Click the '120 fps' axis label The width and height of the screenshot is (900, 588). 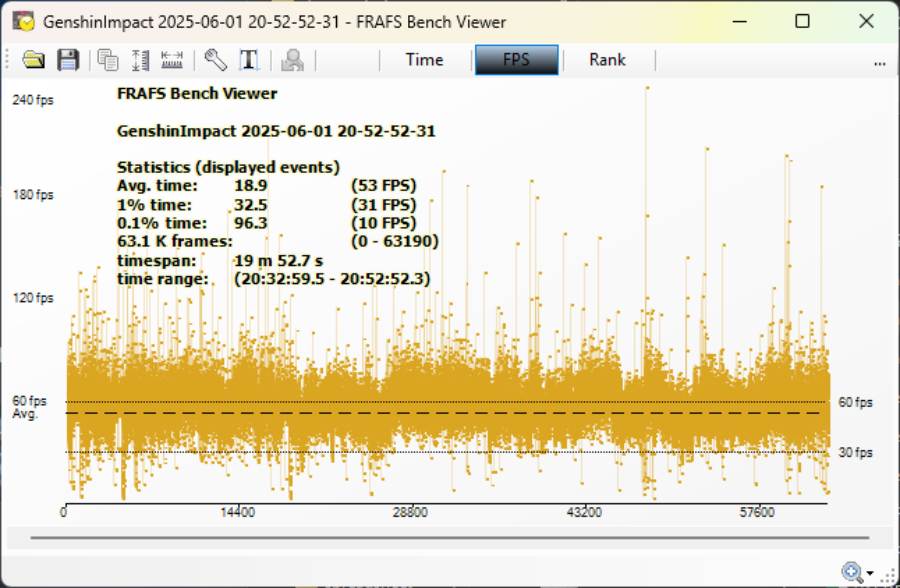coord(33,297)
